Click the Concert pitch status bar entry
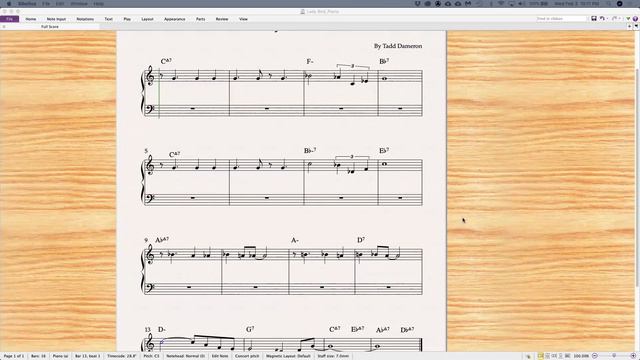Image resolution: width=640 pixels, height=360 pixels. click(247, 356)
